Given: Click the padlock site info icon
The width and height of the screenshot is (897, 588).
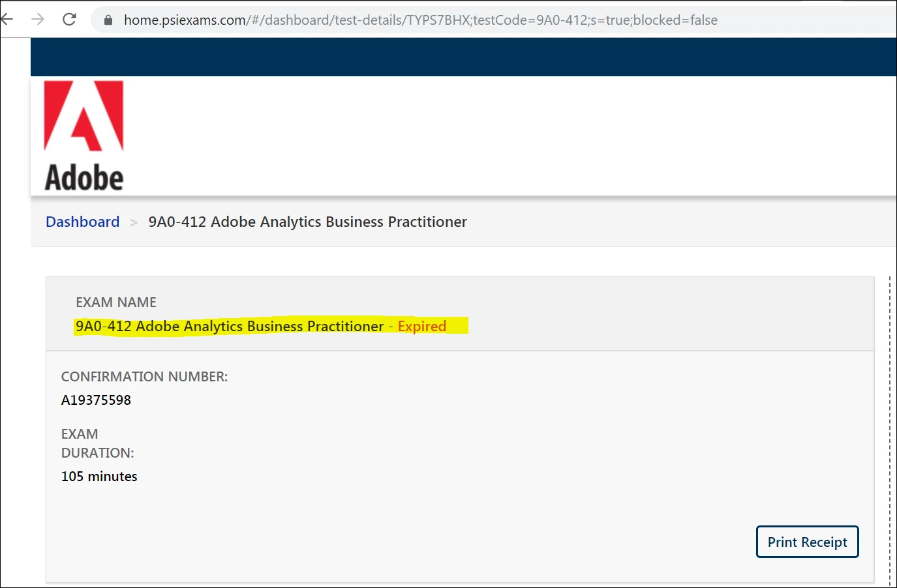Looking at the screenshot, I should click(x=108, y=20).
